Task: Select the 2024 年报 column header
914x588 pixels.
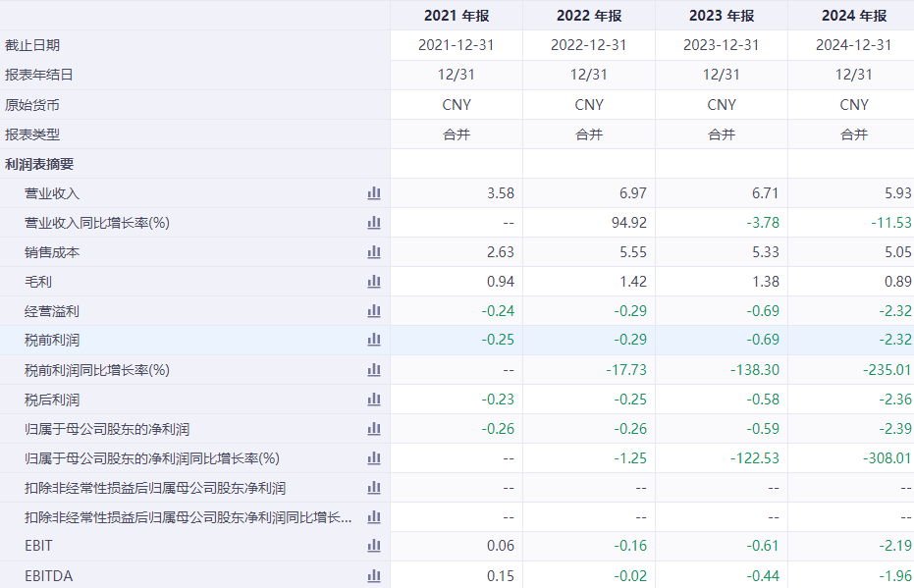Action: click(x=853, y=16)
